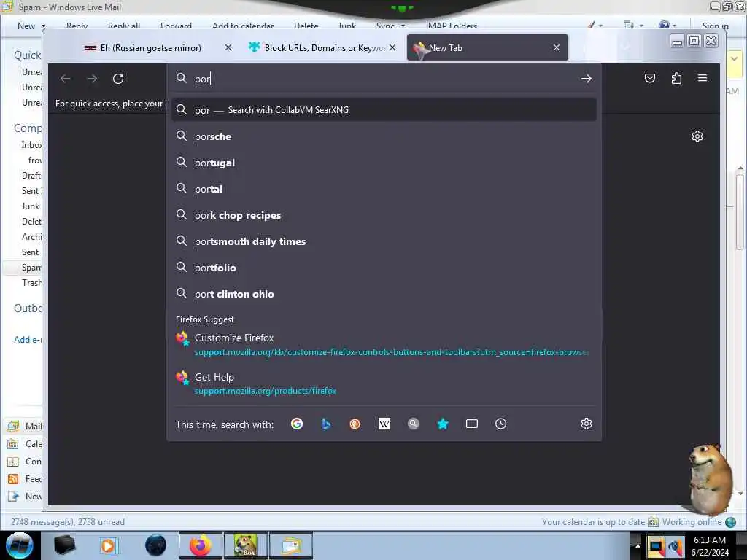
Task: Reload the page in Firefox
Action: click(118, 79)
